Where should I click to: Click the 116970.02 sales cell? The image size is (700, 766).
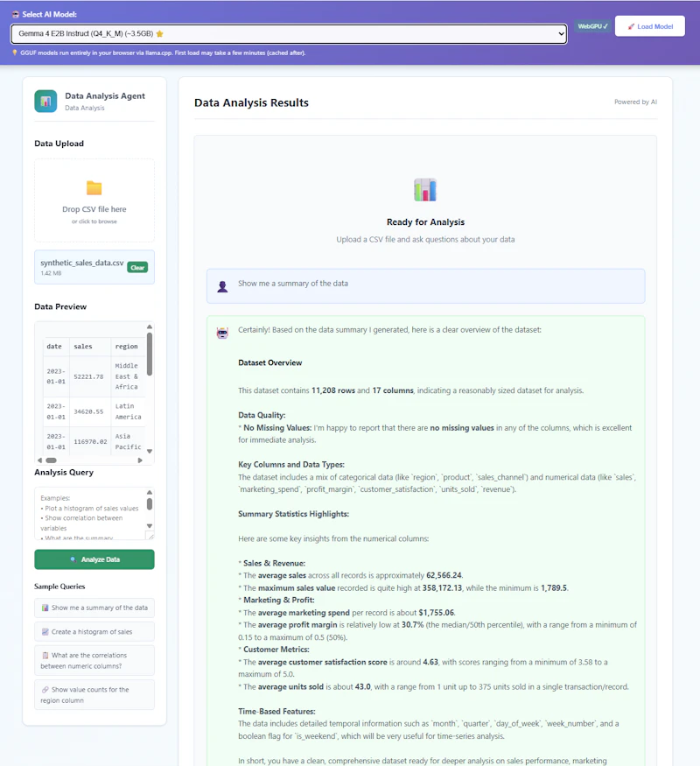pos(90,441)
